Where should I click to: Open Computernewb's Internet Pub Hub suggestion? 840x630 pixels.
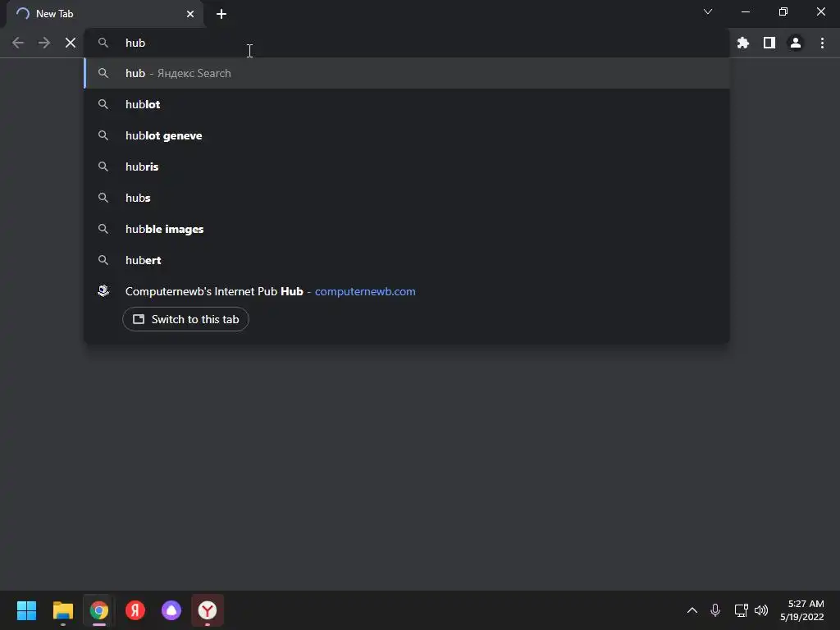tap(407, 291)
